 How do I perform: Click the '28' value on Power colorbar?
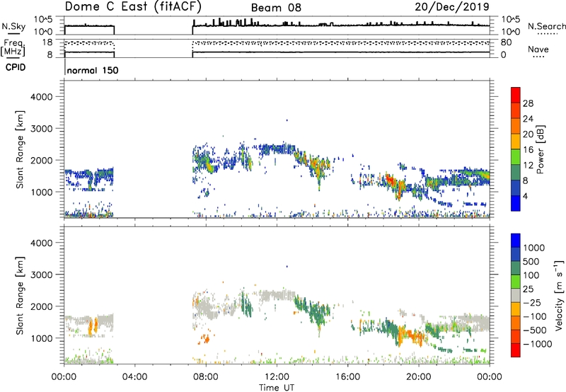(528, 103)
